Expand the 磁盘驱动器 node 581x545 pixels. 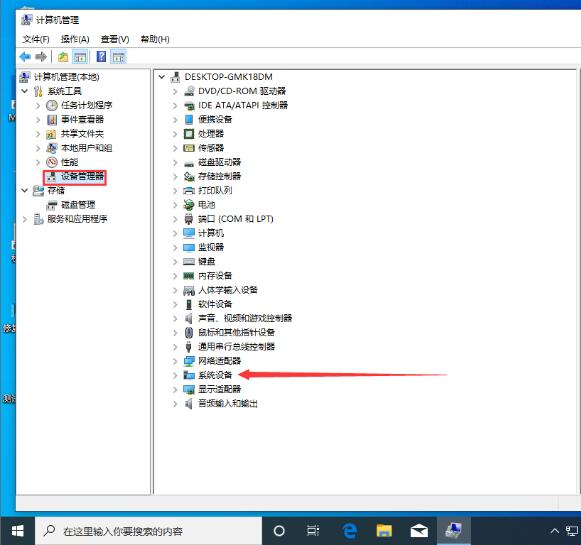coord(175,162)
